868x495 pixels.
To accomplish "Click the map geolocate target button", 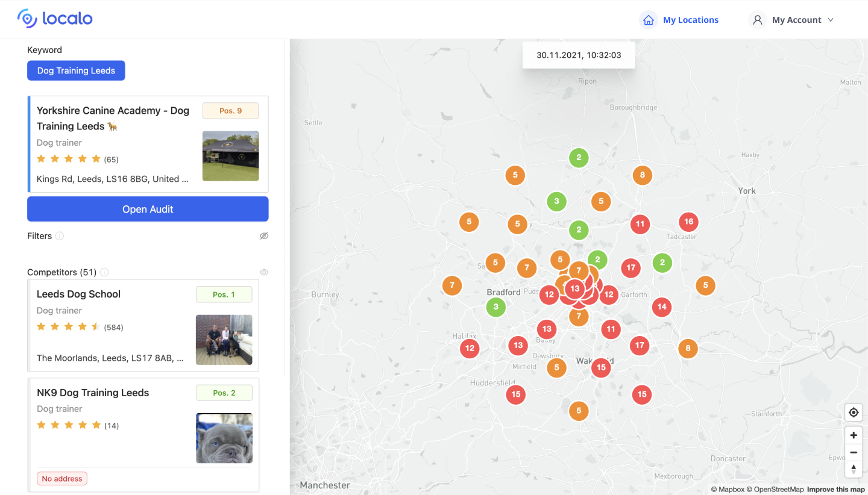I will coord(854,412).
